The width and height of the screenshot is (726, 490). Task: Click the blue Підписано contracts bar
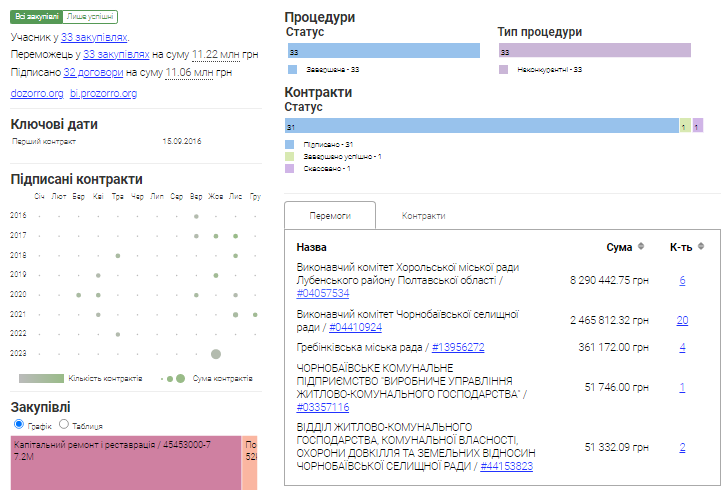point(481,127)
